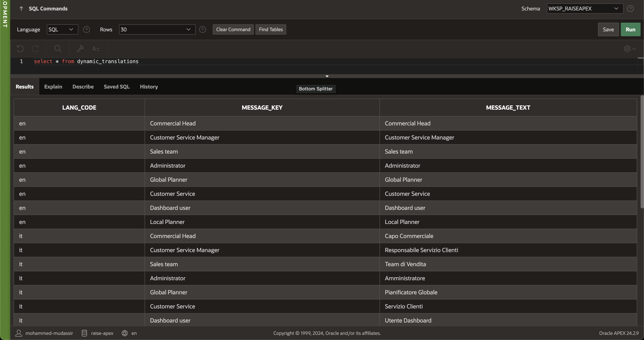Screen dimensions: 644x340
Task: Switch to the Explain tab
Action: point(53,87)
